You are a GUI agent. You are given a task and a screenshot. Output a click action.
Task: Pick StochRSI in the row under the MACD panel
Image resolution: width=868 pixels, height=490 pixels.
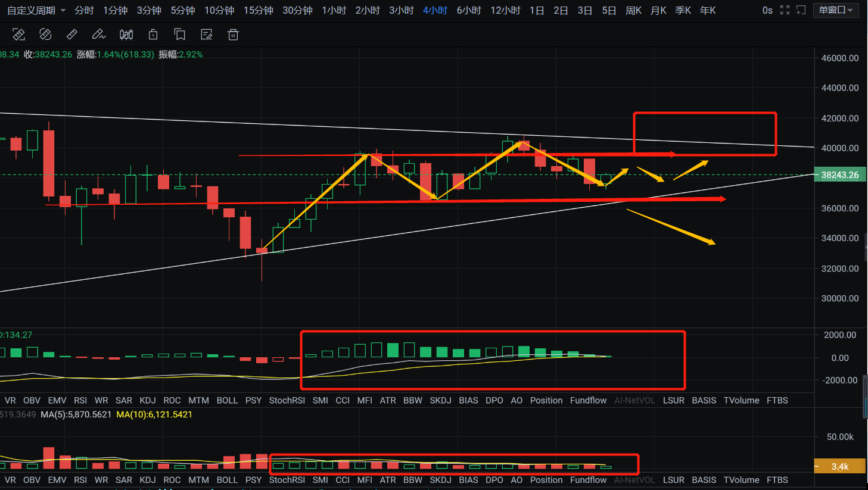tap(287, 400)
